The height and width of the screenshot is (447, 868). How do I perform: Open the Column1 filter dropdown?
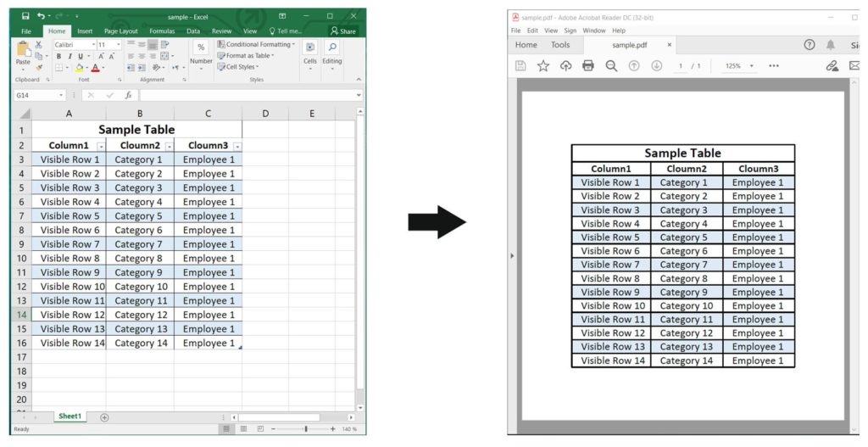[x=101, y=146]
